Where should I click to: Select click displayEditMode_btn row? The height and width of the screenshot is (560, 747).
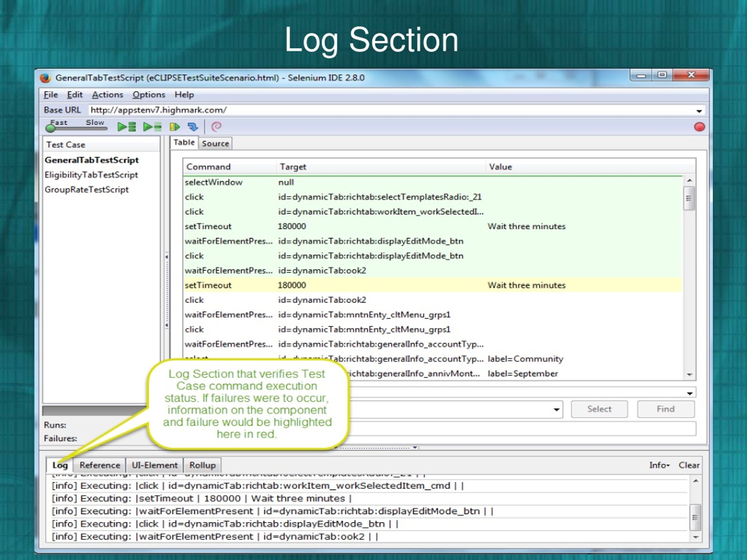point(433,256)
